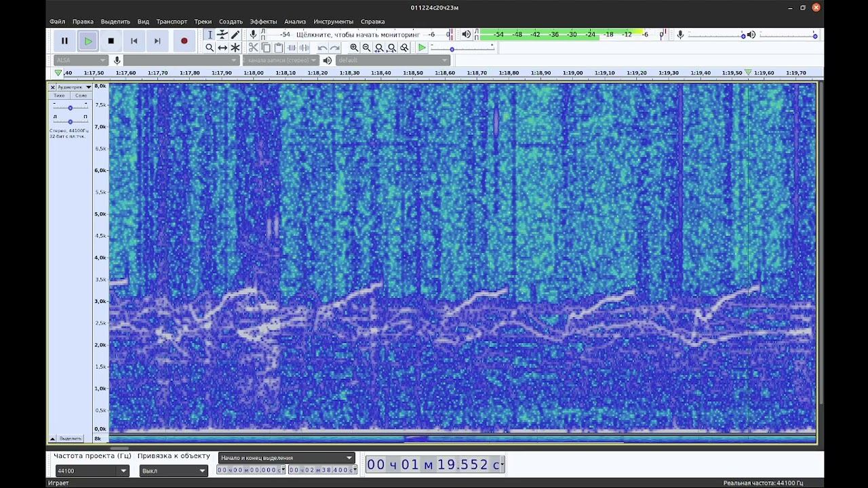Screen dimensions: 868x488
Task: Open the Эффекты menu
Action: [263, 22]
